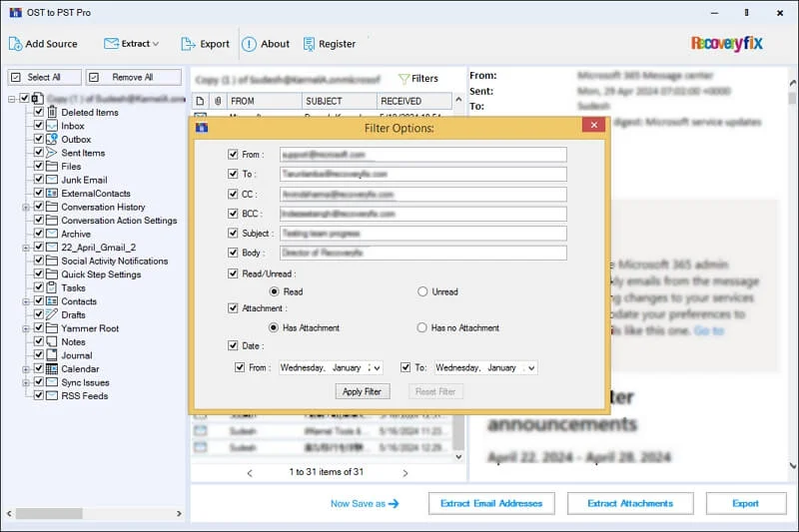
Task: Open Filters funnel icon
Action: coord(403,79)
